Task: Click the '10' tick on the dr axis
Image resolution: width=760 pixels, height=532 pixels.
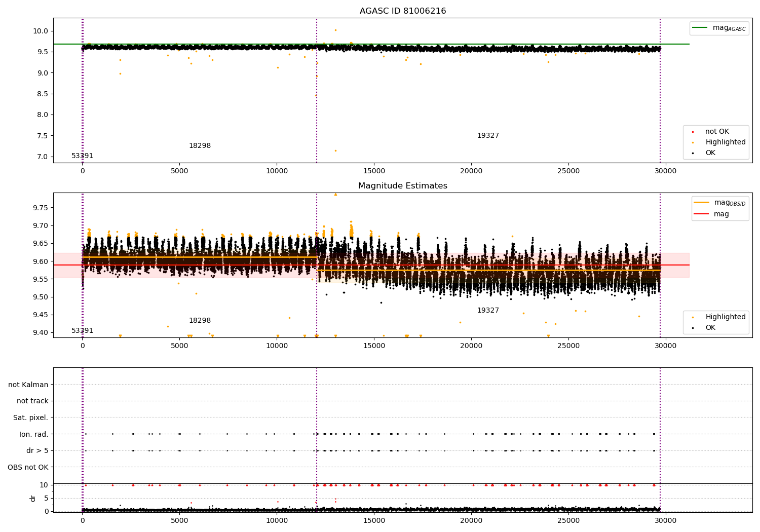Action: coord(44,485)
